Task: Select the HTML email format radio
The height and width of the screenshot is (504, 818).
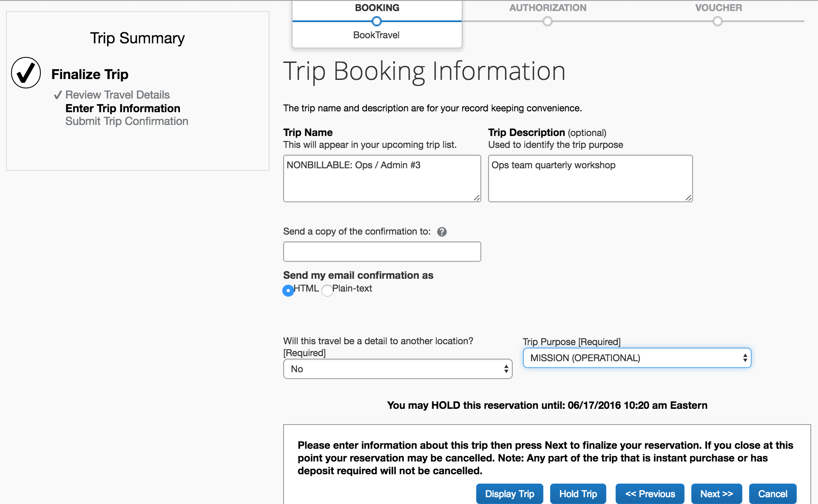Action: (x=288, y=290)
